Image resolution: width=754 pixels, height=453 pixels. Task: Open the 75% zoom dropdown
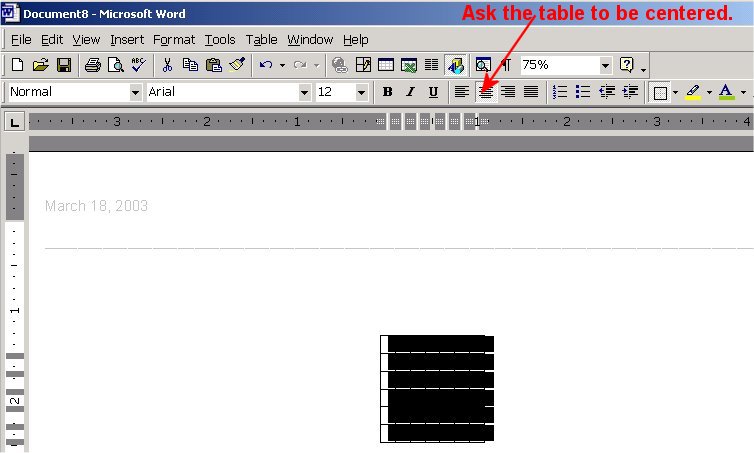[605, 65]
